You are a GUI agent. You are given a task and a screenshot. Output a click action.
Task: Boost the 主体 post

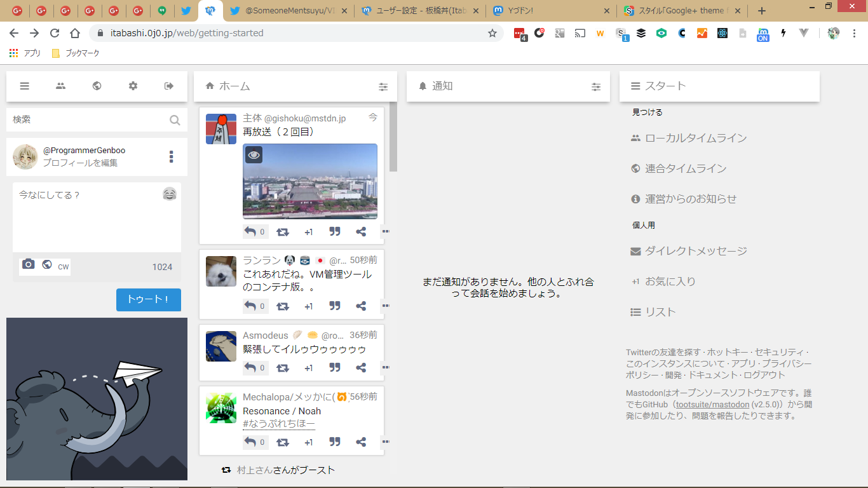pos(283,232)
